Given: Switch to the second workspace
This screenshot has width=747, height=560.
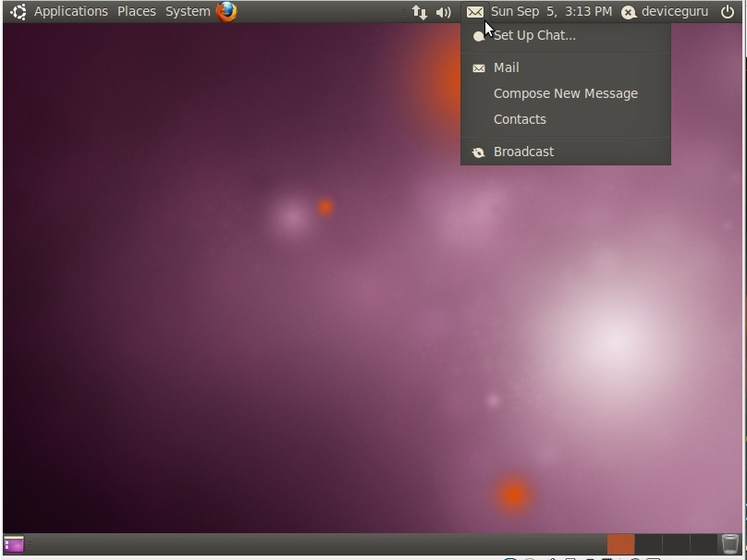Looking at the screenshot, I should click(x=648, y=544).
